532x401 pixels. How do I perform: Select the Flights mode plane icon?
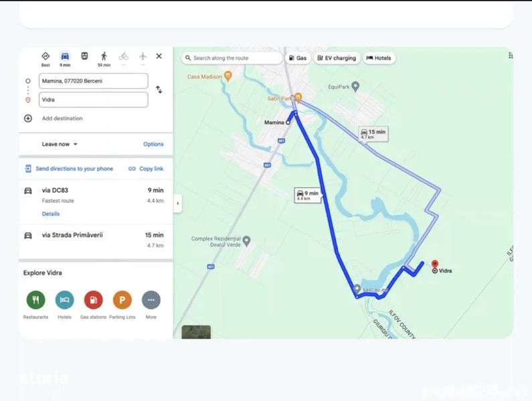click(143, 56)
